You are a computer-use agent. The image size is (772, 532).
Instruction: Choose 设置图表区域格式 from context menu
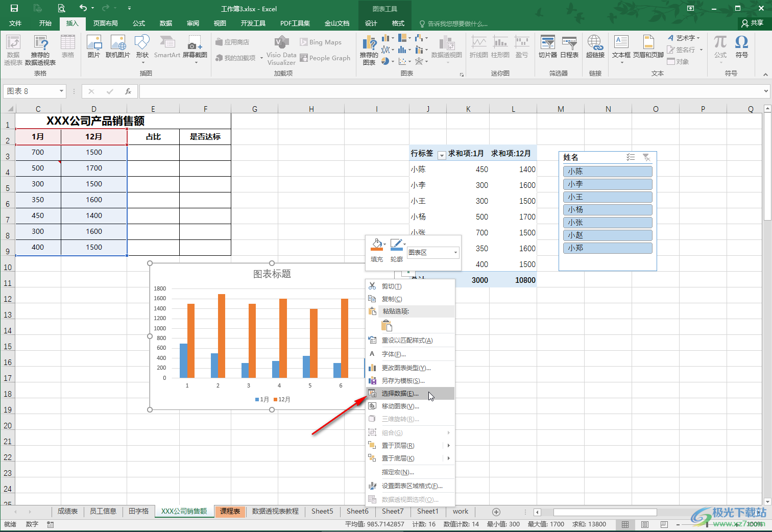[x=411, y=486]
